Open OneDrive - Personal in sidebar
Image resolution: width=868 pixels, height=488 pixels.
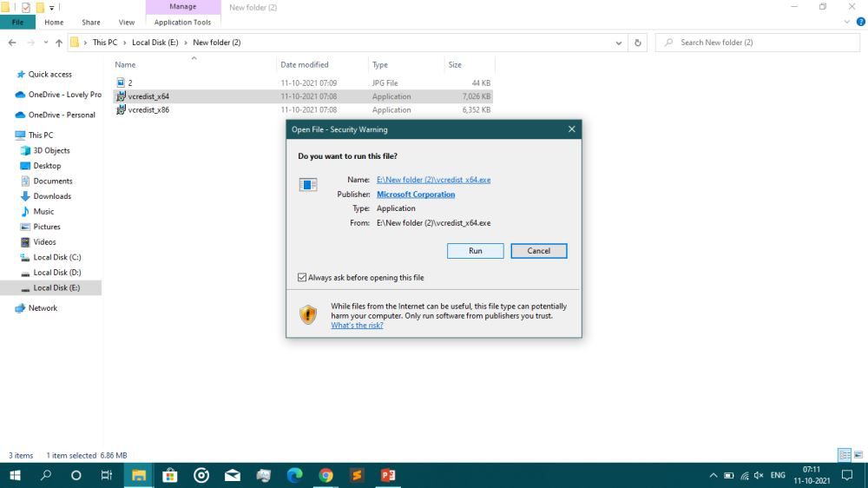[x=62, y=115]
